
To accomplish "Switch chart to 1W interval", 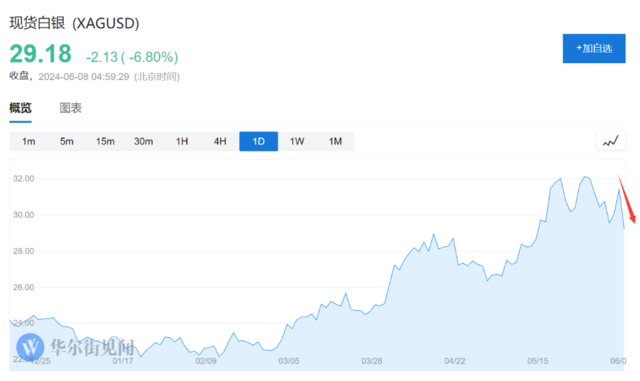I will point(297,141).
